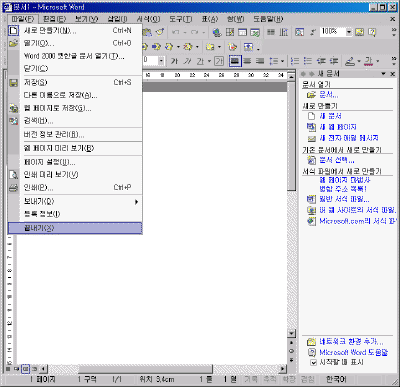Image resolution: width=400 pixels, height=387 pixels.
Task: Select the bulleted list toolbar icon
Action: pos(308,61)
